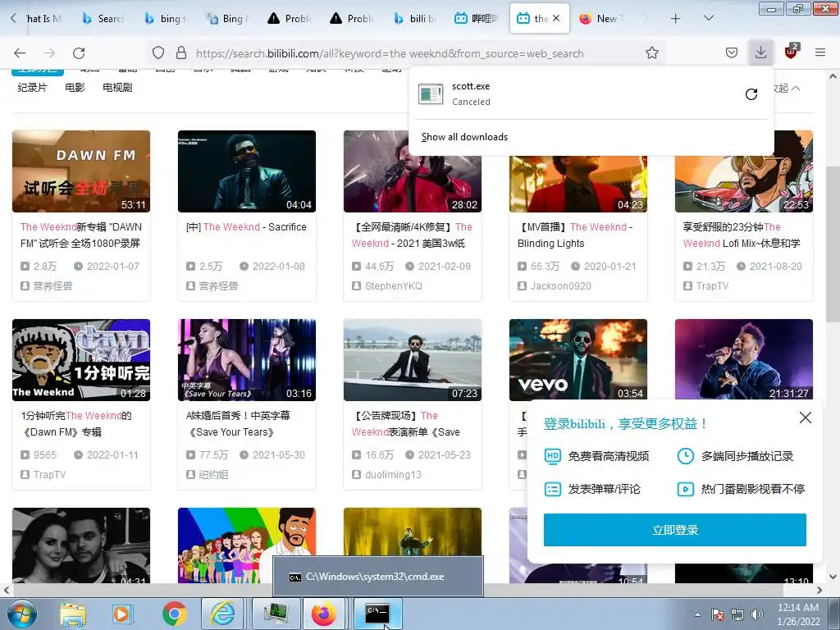Open the Windows Start button

pyautogui.click(x=21, y=614)
